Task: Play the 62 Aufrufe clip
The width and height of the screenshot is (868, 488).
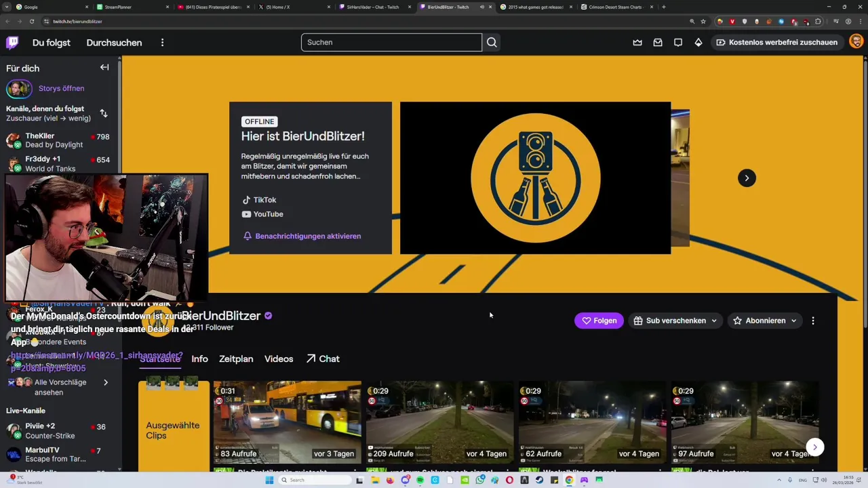Action: tap(593, 422)
